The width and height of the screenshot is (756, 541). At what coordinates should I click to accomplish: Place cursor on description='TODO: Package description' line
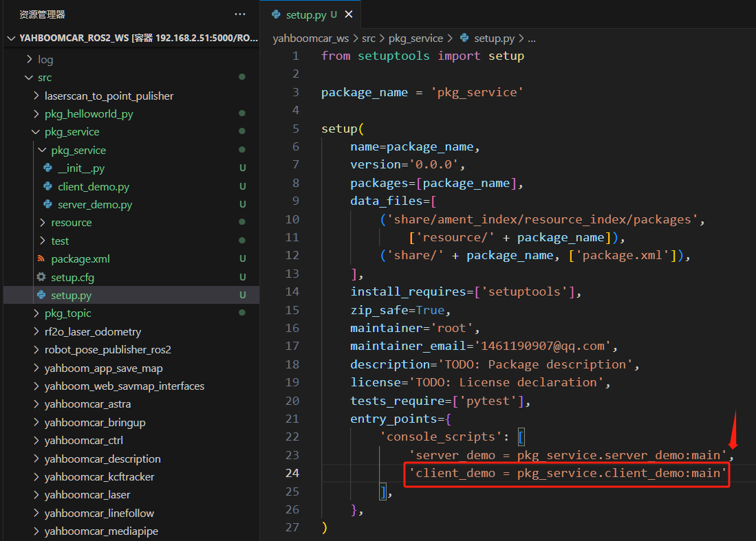tap(495, 365)
